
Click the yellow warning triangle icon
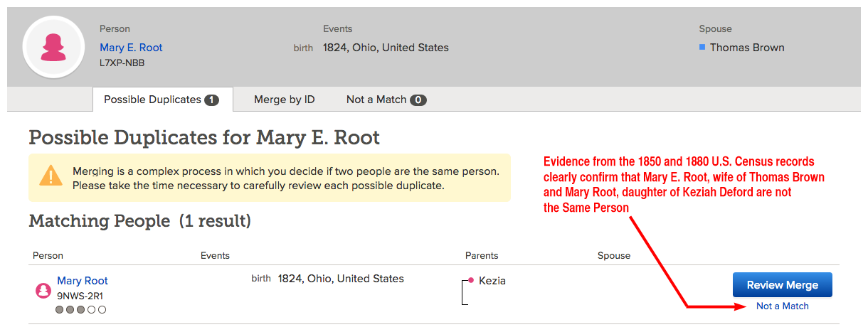point(51,176)
